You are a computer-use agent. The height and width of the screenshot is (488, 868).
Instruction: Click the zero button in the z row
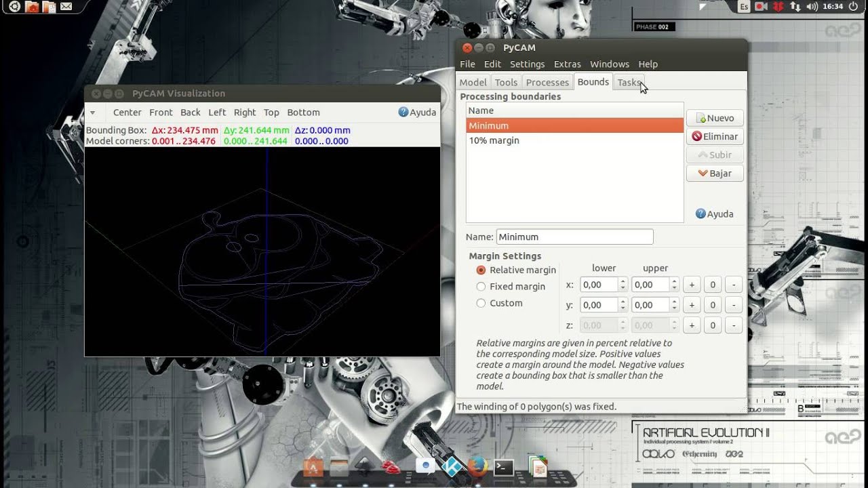coord(712,325)
